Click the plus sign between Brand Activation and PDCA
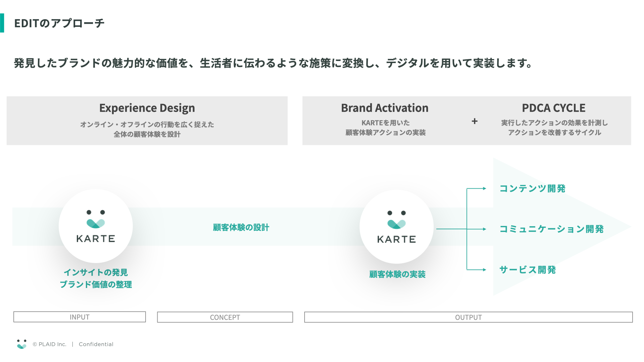Viewport: 644px width, 362px height. pyautogui.click(x=474, y=121)
